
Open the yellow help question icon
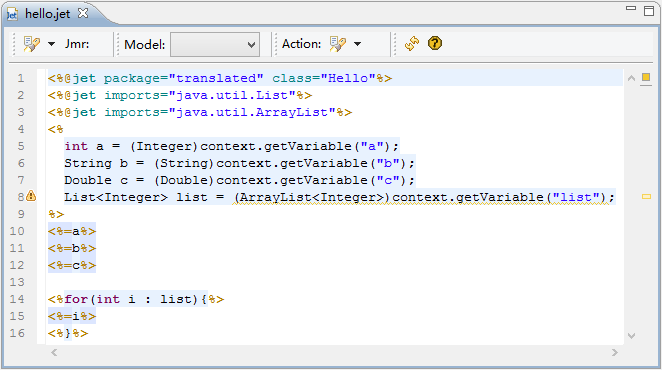click(435, 43)
